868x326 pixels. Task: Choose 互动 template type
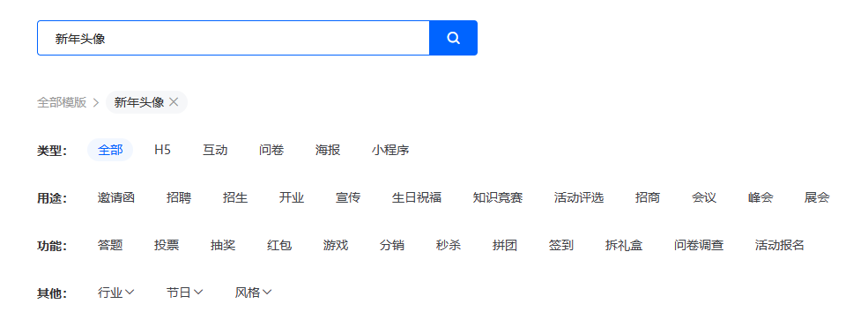point(215,150)
